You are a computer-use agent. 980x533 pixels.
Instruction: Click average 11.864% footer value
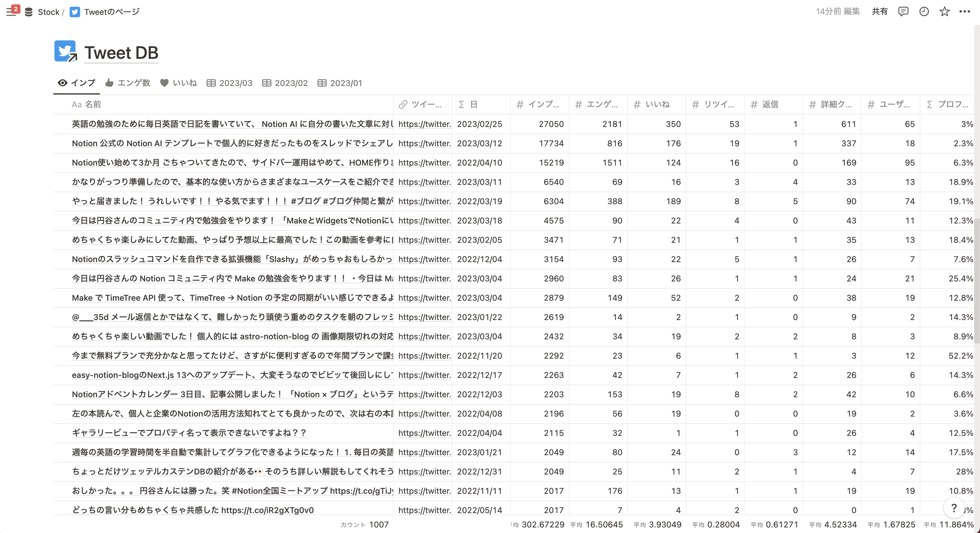pyautogui.click(x=949, y=525)
